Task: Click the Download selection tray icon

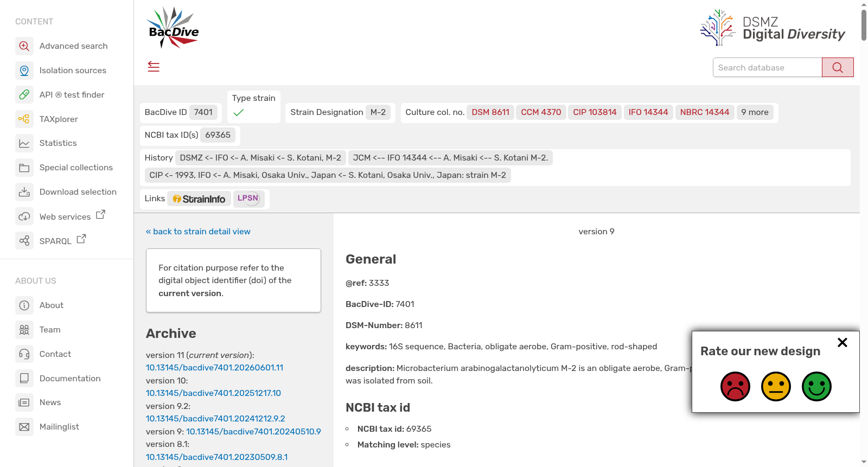Action: [x=24, y=192]
